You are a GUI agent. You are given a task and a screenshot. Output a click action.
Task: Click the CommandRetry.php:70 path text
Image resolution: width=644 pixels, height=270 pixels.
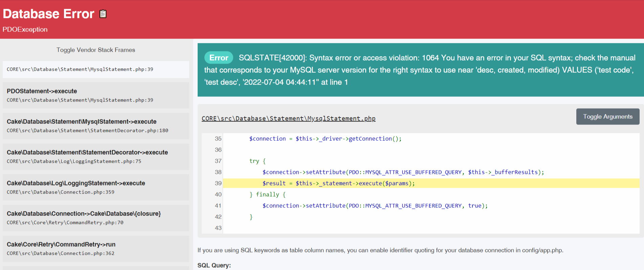coord(65,223)
